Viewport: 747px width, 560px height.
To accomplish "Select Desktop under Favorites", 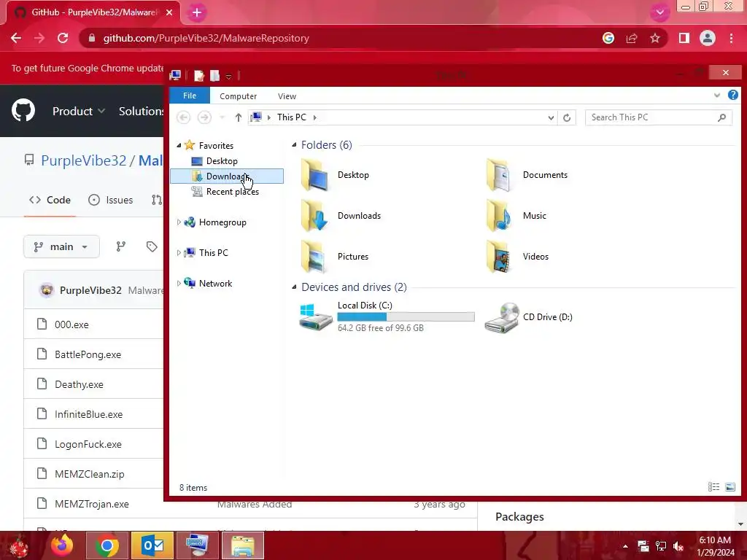I will 222,161.
